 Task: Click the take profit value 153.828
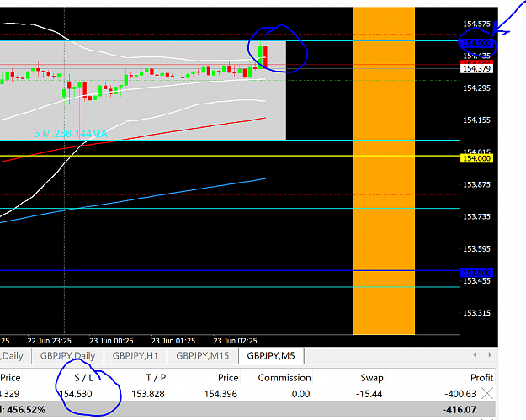148,394
